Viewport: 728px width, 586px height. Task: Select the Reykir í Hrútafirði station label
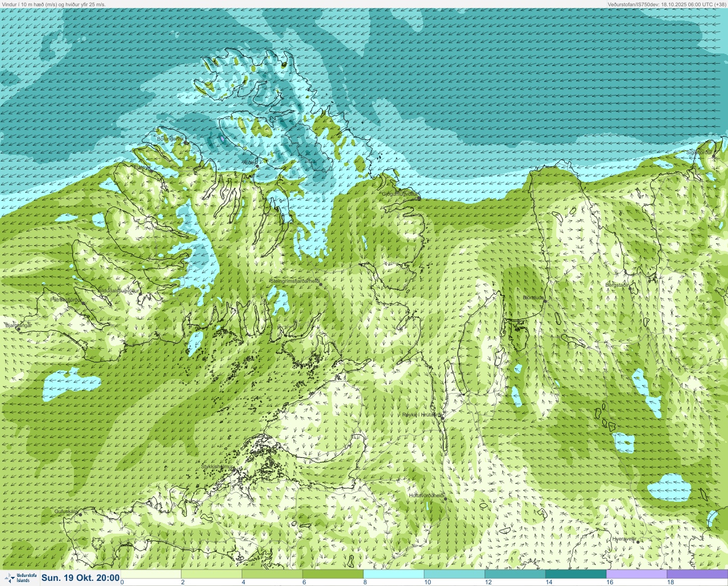click(421, 415)
